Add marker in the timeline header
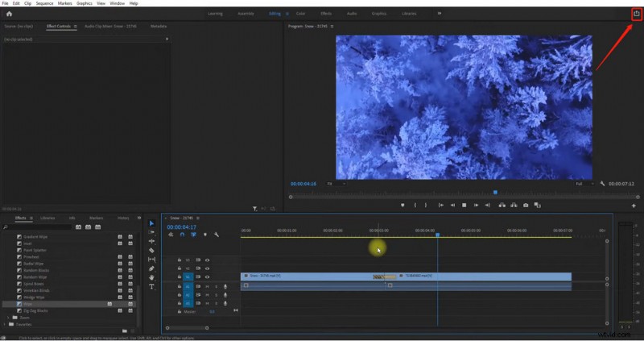The width and height of the screenshot is (644, 341). tap(205, 235)
